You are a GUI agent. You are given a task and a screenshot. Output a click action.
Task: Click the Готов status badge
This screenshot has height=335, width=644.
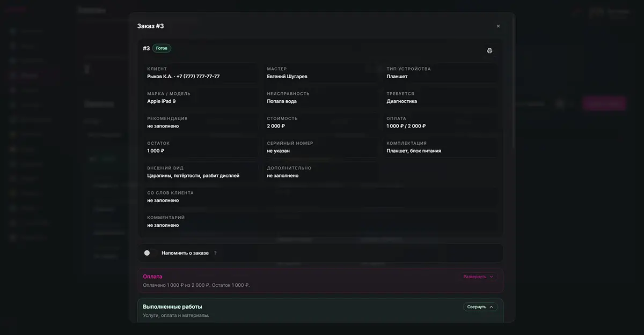[x=162, y=48]
